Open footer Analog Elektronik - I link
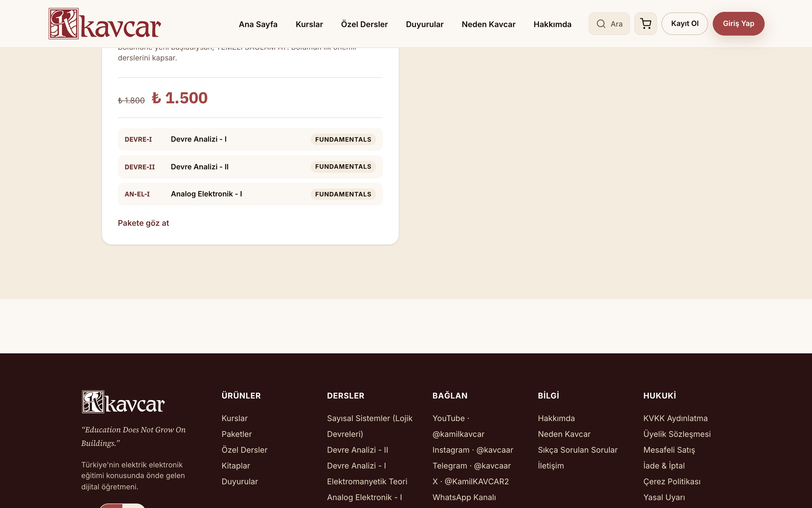This screenshot has width=812, height=508. [x=364, y=497]
